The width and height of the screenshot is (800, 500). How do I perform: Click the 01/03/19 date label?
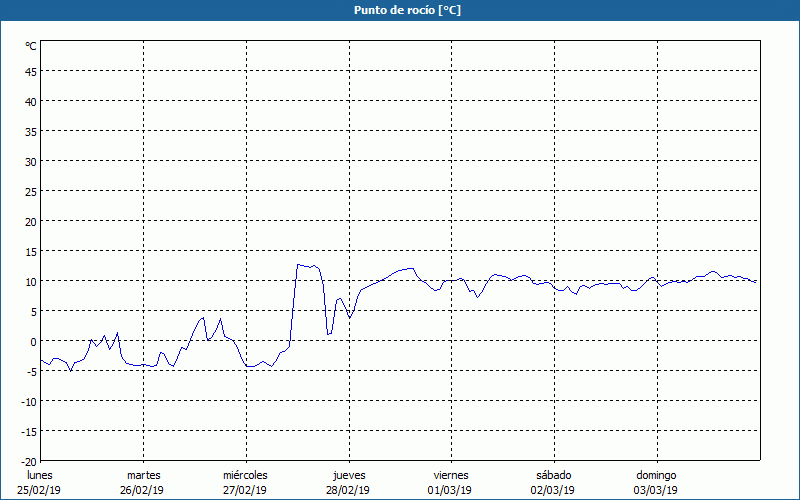tap(450, 490)
